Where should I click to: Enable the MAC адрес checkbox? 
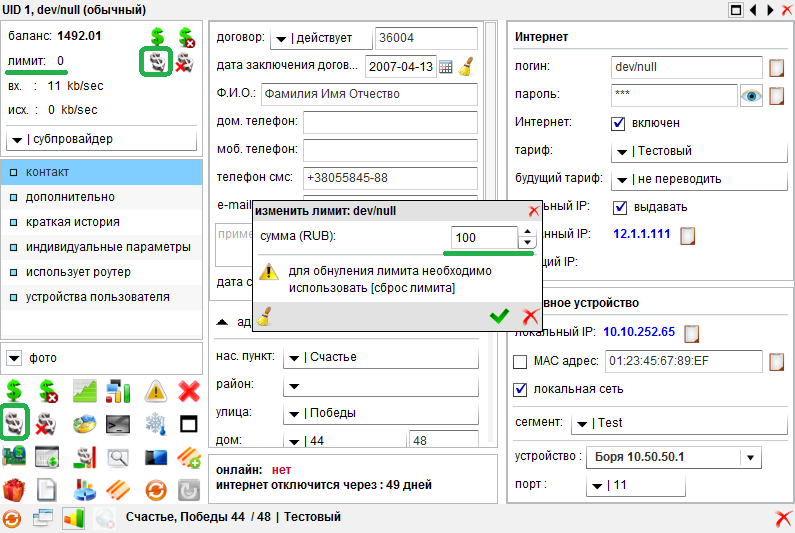tap(520, 361)
